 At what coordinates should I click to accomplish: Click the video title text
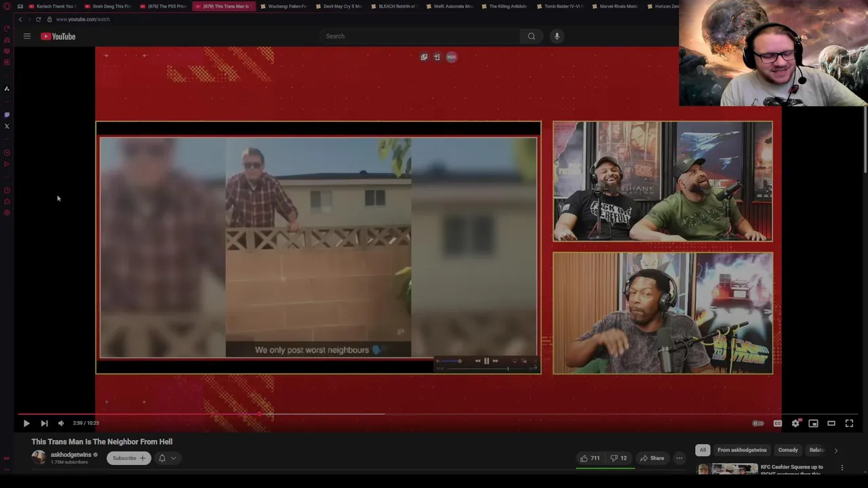pos(102,442)
